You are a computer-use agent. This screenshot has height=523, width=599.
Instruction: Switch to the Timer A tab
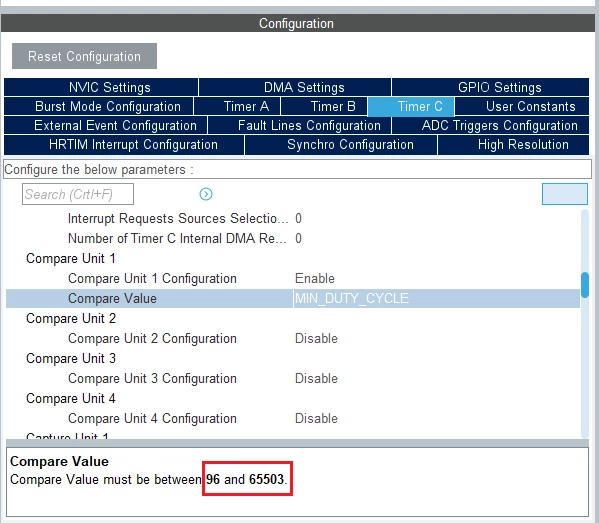coord(237,106)
